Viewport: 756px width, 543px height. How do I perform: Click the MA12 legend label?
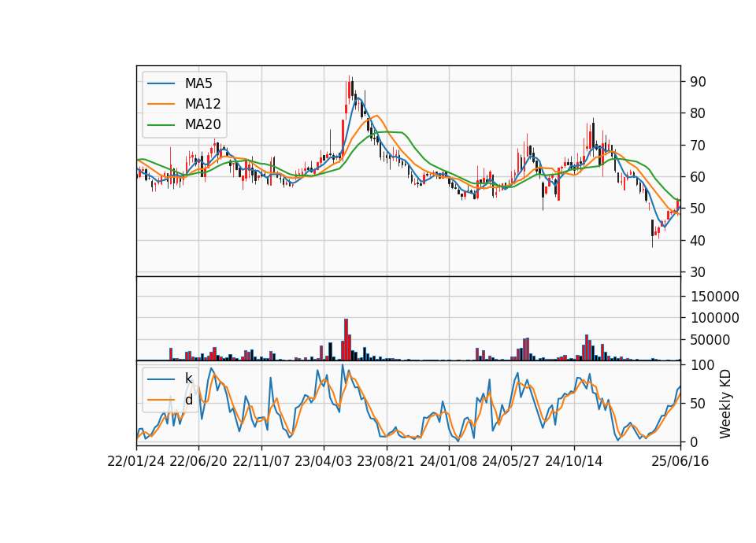click(202, 104)
